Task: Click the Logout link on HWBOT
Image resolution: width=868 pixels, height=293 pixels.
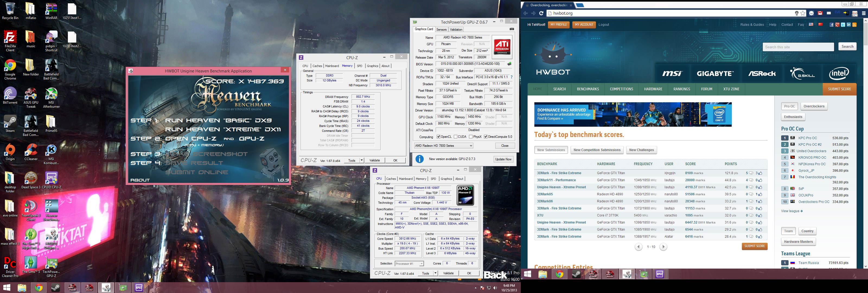Action: pos(604,25)
